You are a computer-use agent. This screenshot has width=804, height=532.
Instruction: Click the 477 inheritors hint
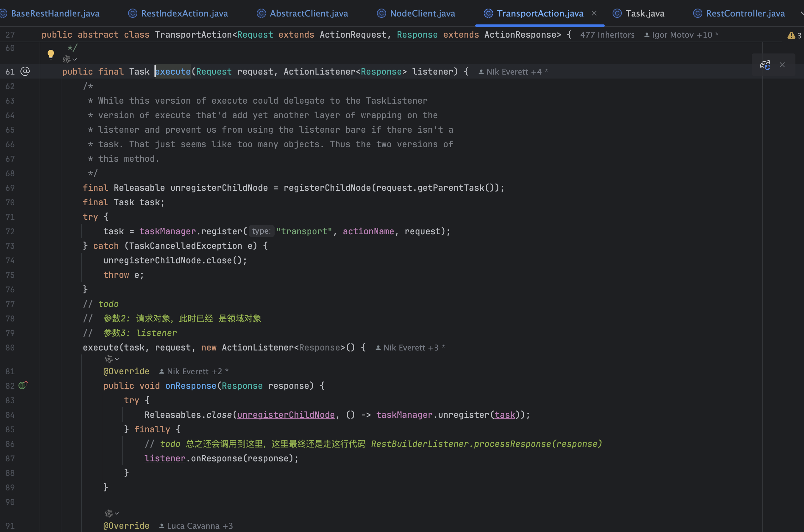click(607, 35)
